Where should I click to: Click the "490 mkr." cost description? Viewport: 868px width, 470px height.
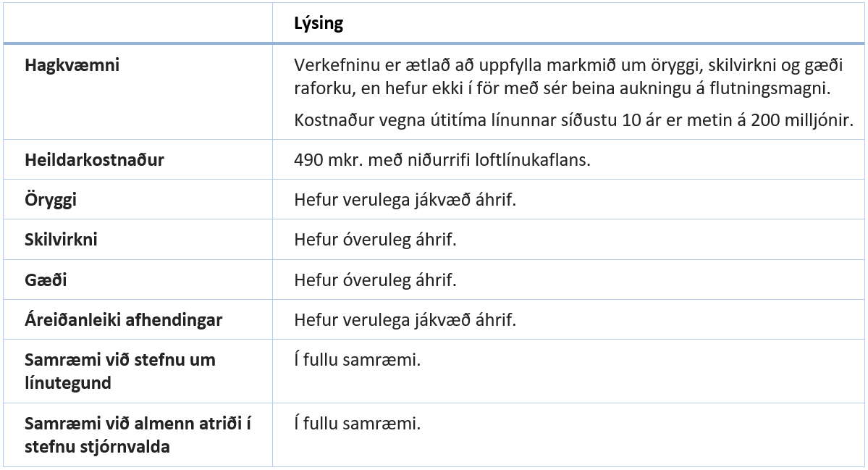click(442, 160)
